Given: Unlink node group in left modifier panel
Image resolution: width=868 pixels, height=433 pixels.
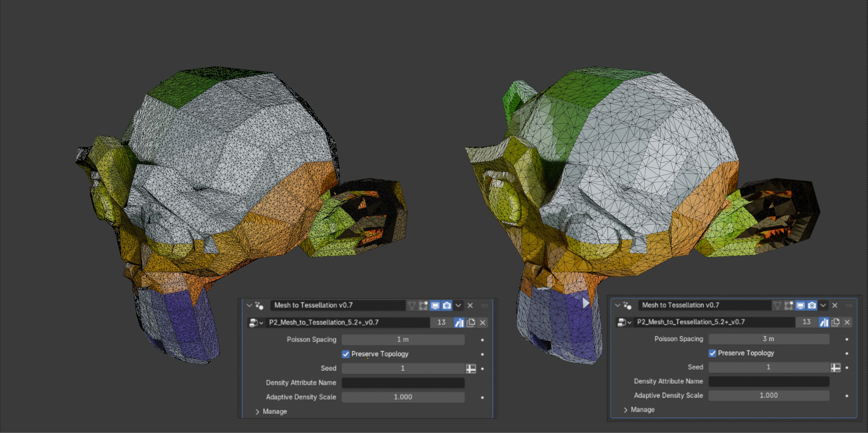Looking at the screenshot, I should pos(482,322).
